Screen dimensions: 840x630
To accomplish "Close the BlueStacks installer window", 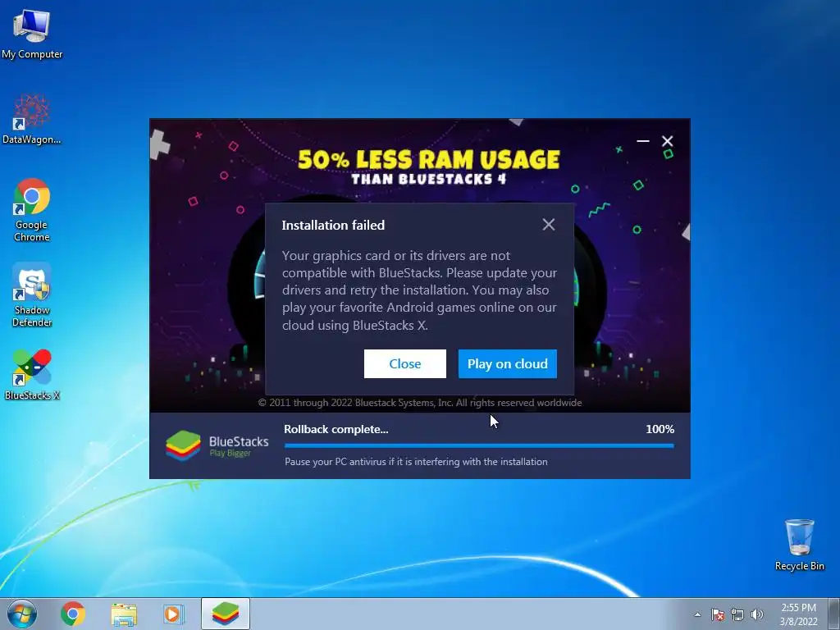I will 667,141.
